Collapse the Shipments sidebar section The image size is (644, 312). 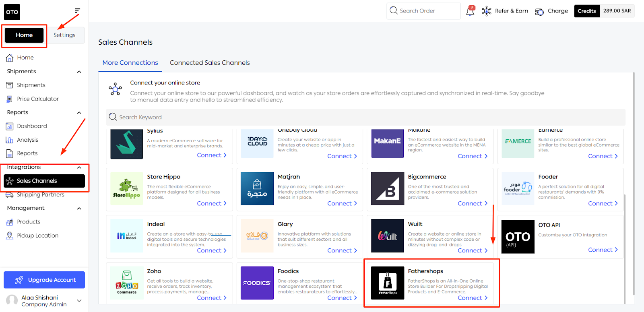click(79, 72)
